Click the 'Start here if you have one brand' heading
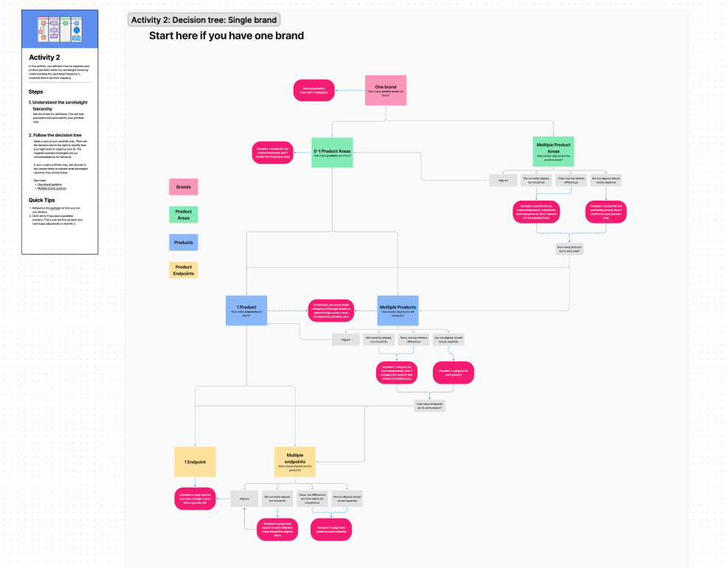 pyautogui.click(x=226, y=35)
